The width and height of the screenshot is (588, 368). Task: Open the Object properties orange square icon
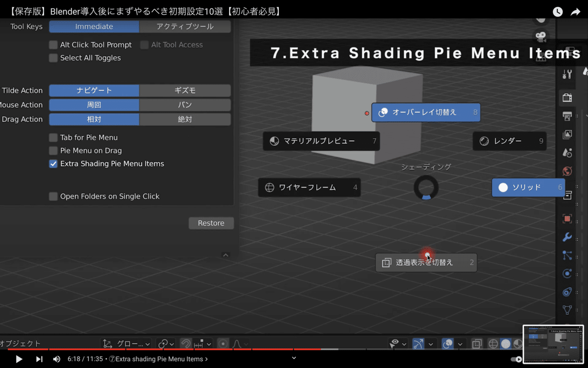tap(567, 219)
